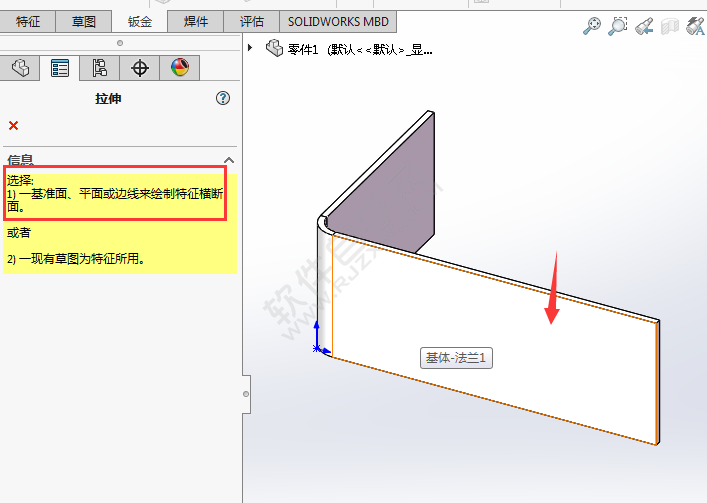Click 零件1 (默认<<默认>_显... label
The image size is (707, 503).
[360, 50]
